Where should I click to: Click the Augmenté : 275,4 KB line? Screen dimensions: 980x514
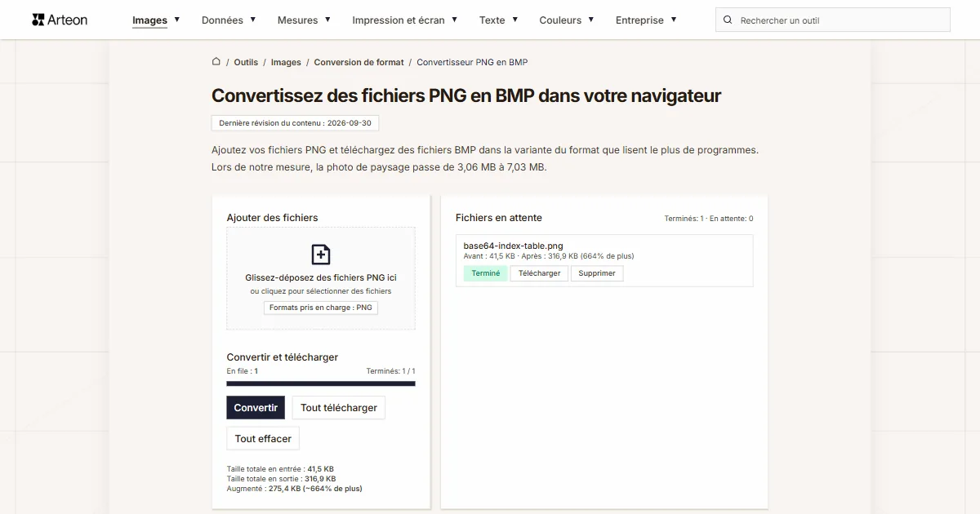[x=294, y=489]
